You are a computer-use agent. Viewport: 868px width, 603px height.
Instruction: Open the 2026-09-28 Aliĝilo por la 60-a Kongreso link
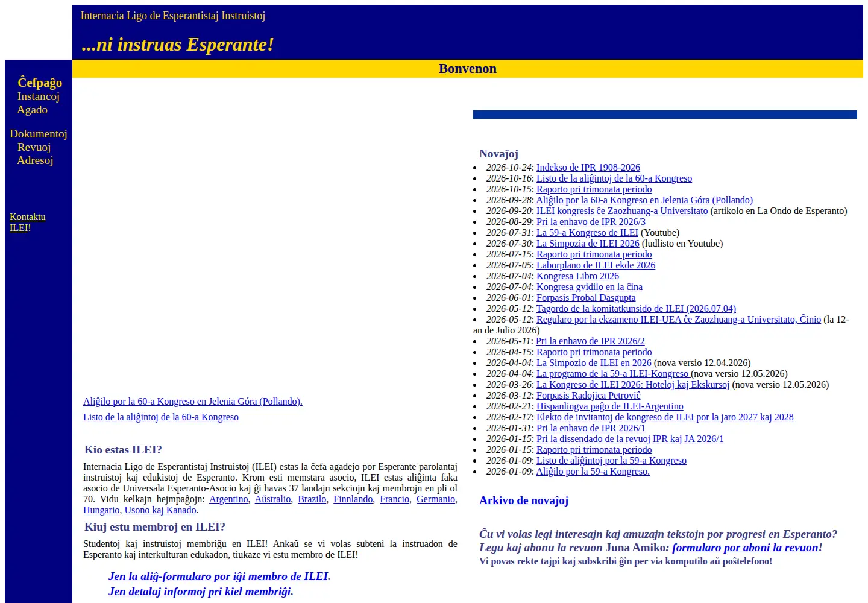coord(644,200)
